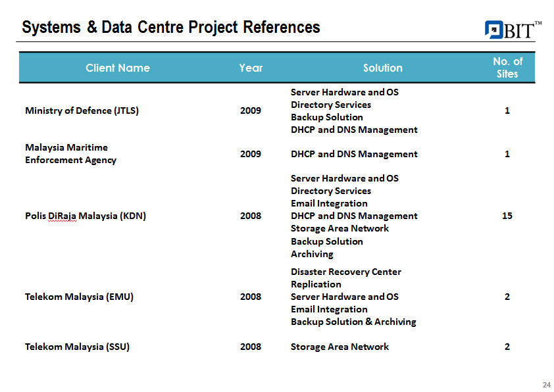Viewport: 554px width, 392px height.
Task: Select the slide title about Project References
Action: click(171, 28)
